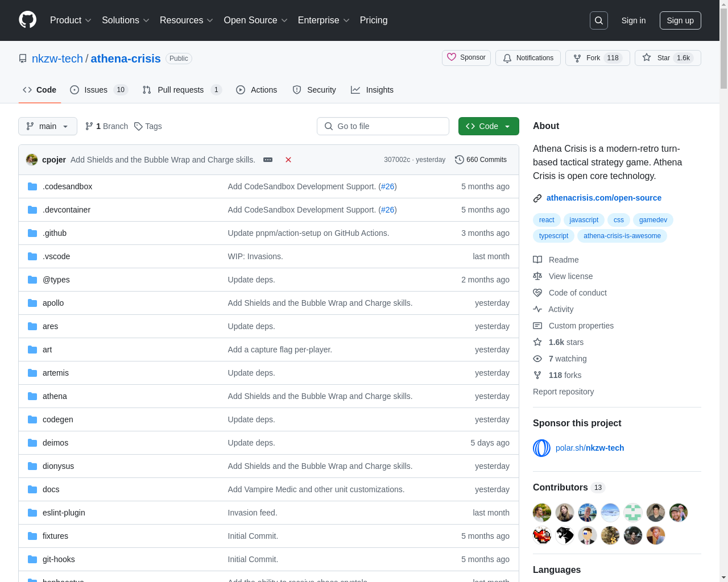Image resolution: width=728 pixels, height=582 pixels.
Task: Fork the repository using Fork button
Action: point(597,58)
